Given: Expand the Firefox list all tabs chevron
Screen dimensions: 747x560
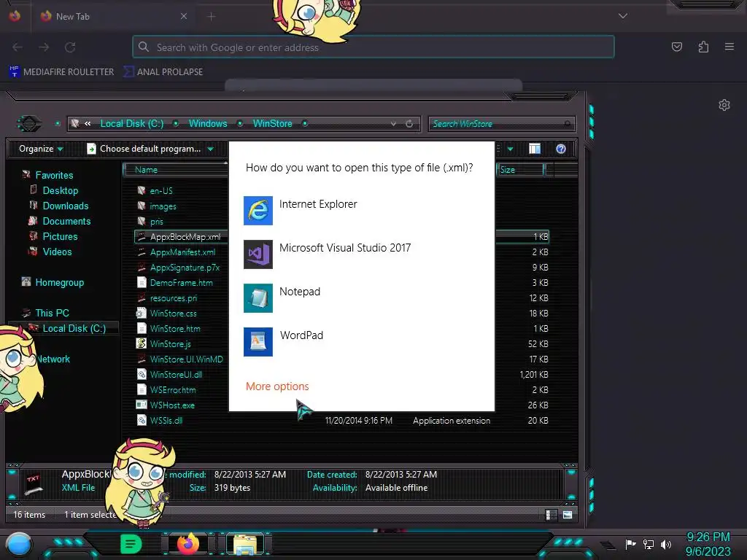Looking at the screenshot, I should (x=623, y=16).
